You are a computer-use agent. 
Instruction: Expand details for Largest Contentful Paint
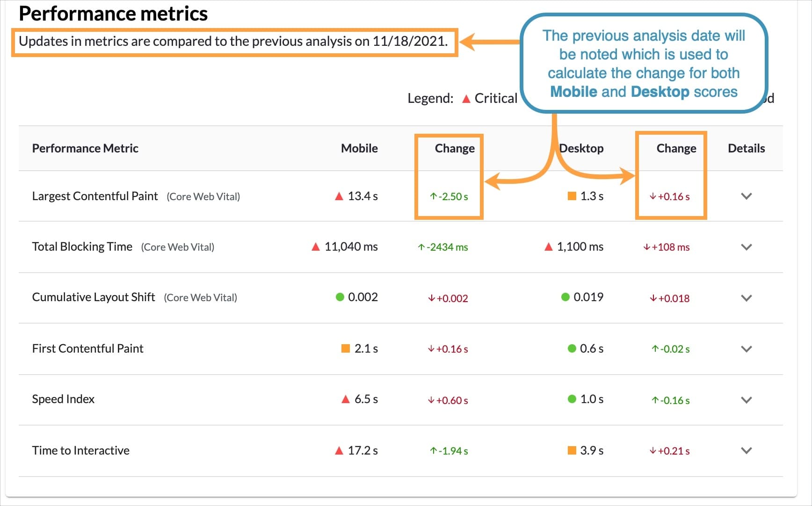point(747,196)
